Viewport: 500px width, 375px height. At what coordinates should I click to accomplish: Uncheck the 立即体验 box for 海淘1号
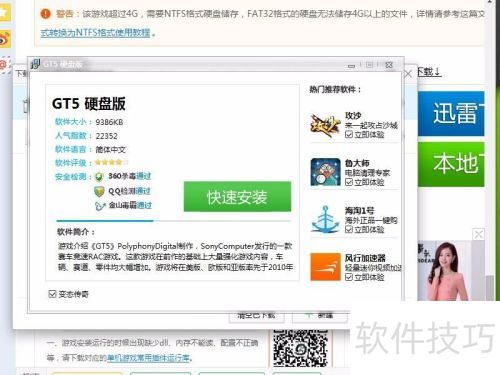tap(349, 229)
